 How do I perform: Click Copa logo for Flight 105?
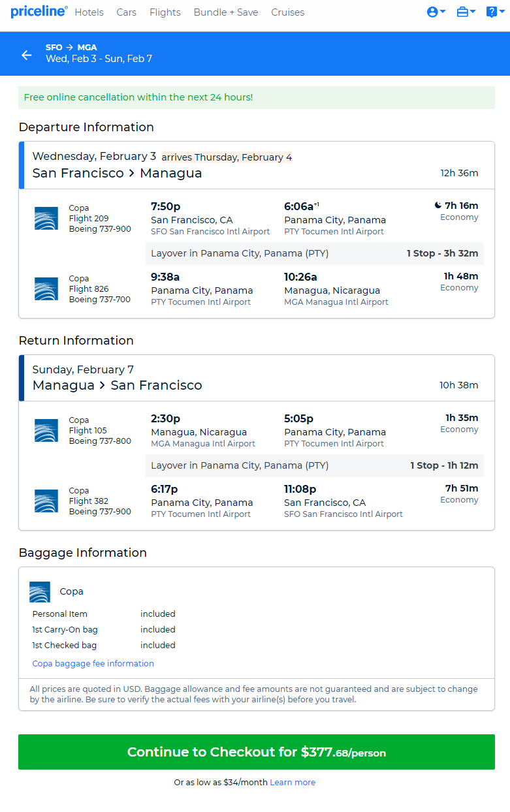[x=46, y=431]
